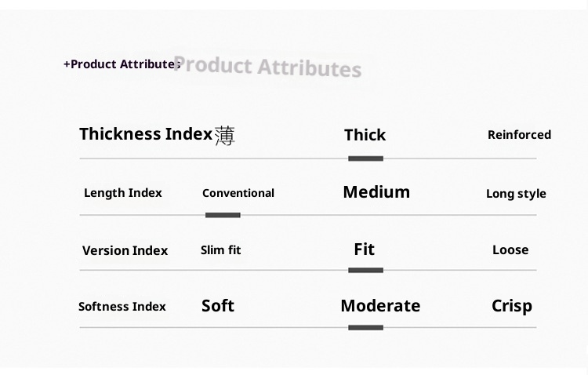Image resolution: width=588 pixels, height=375 pixels.
Task: Click the Thickness Index label
Action: point(146,134)
